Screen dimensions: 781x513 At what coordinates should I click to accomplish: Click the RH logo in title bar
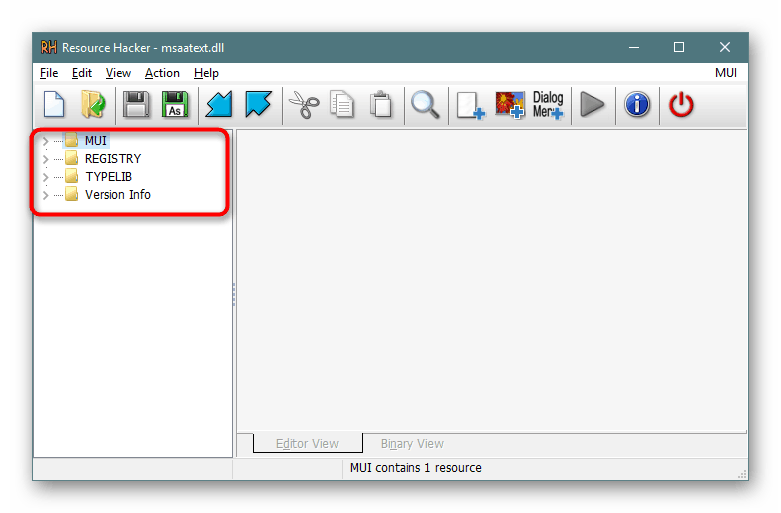click(48, 47)
